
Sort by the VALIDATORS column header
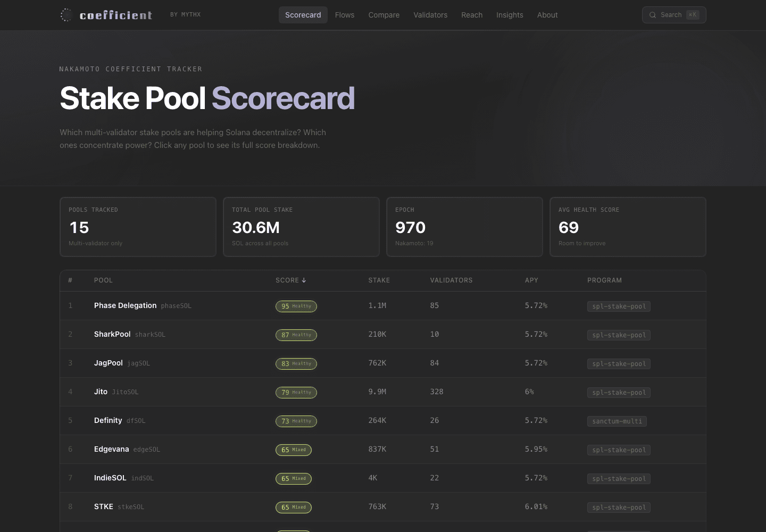451,280
